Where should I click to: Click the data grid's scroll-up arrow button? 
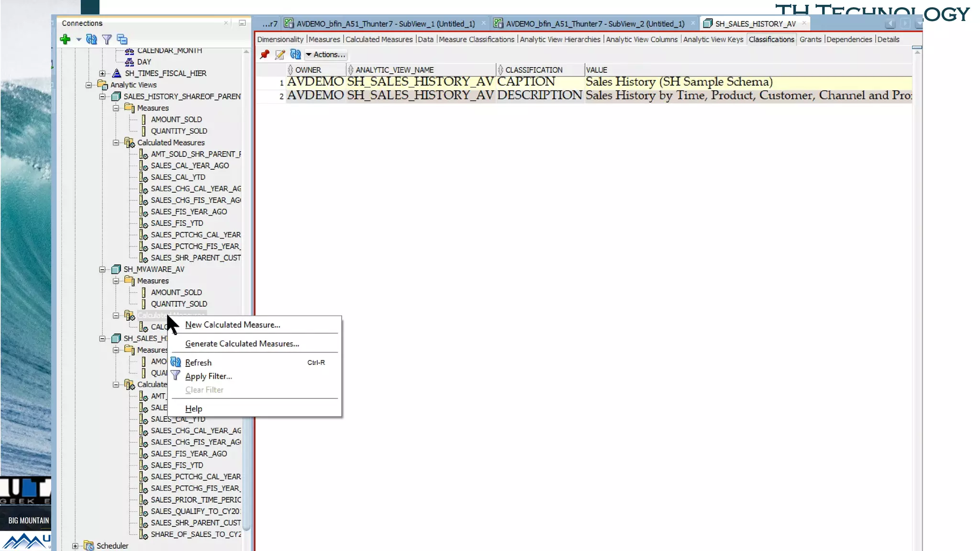click(x=917, y=52)
